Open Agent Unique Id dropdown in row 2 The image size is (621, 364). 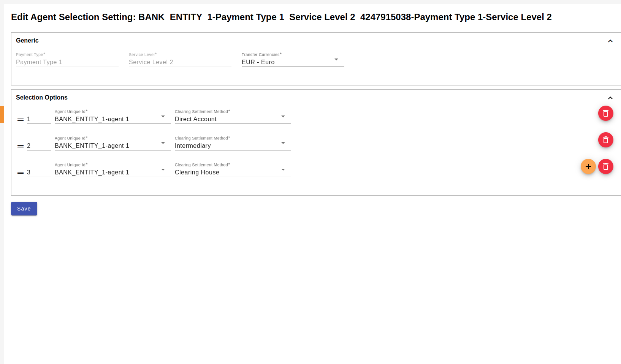point(112,146)
